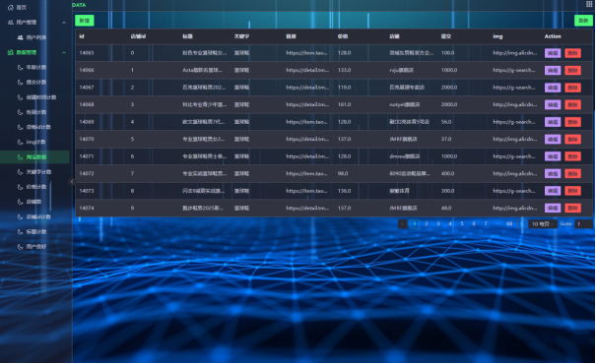Focus the Goto page number field

(x=583, y=224)
